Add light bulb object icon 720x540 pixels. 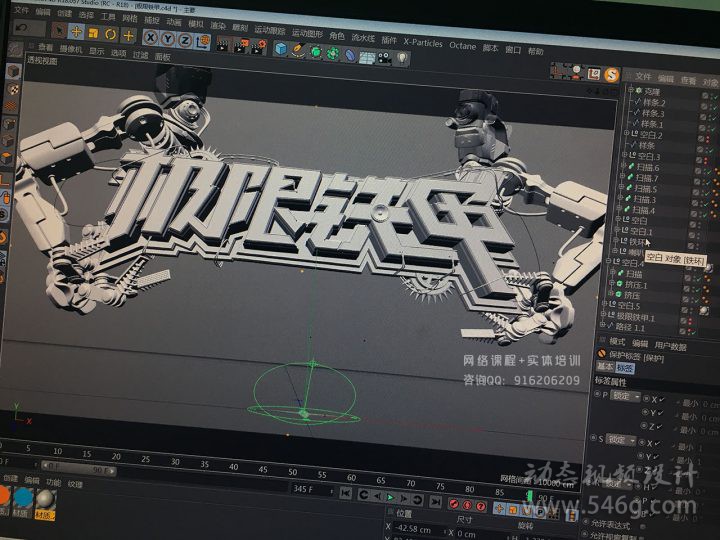tap(402, 59)
